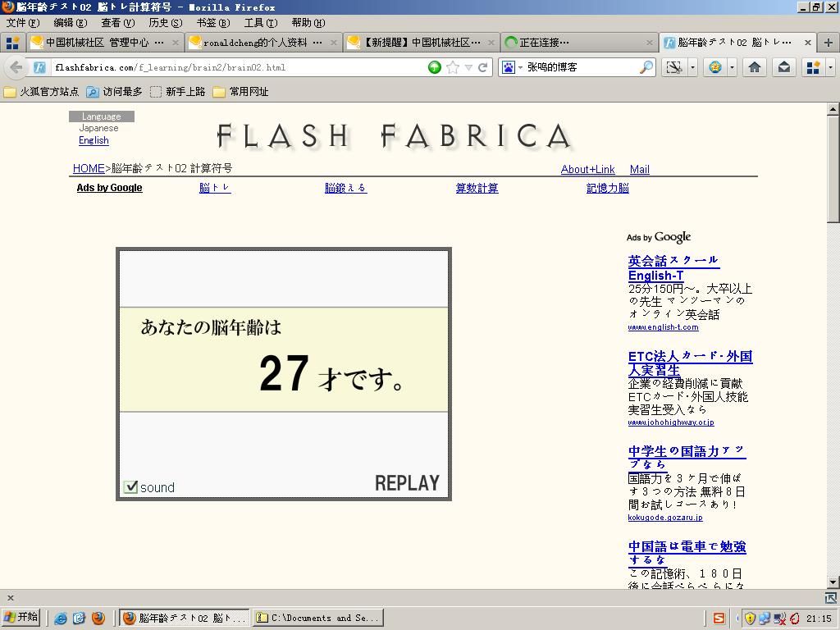Launch Internet Explorer from quick launch

coord(61,618)
